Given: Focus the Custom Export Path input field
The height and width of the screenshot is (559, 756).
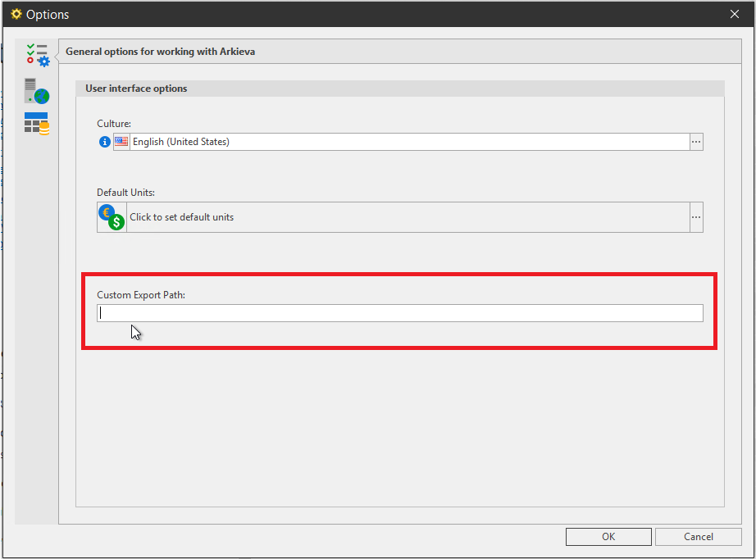Looking at the screenshot, I should coord(399,313).
